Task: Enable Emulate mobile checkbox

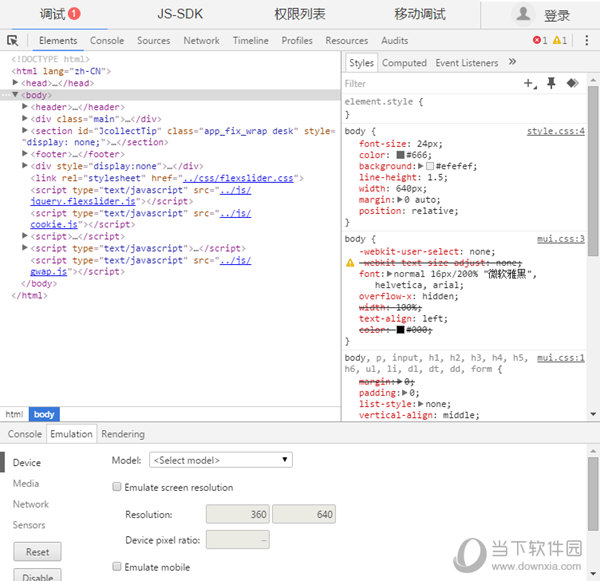Action: [x=117, y=566]
